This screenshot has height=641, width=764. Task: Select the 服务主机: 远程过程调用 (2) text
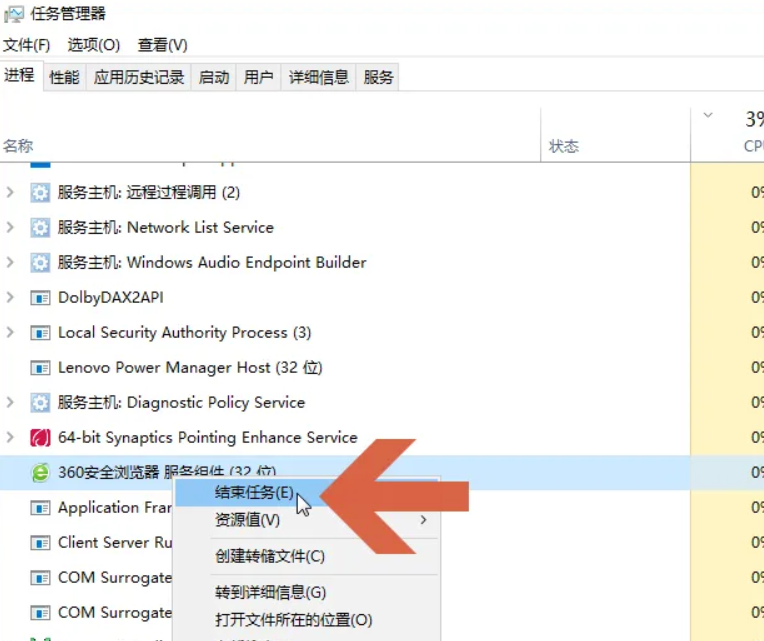coord(149,192)
